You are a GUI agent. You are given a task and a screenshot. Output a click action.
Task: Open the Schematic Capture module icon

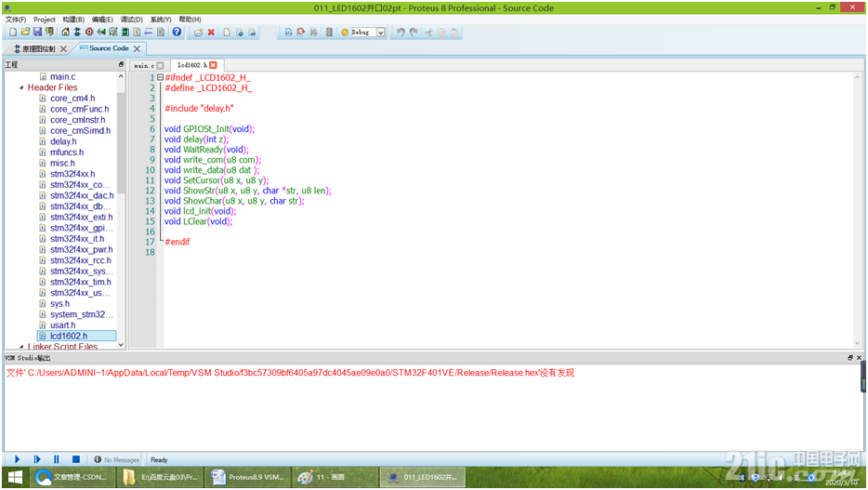(x=77, y=33)
